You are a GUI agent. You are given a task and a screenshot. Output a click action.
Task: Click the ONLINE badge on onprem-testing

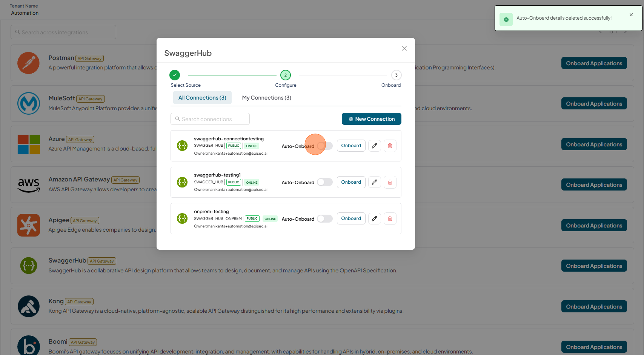270,219
